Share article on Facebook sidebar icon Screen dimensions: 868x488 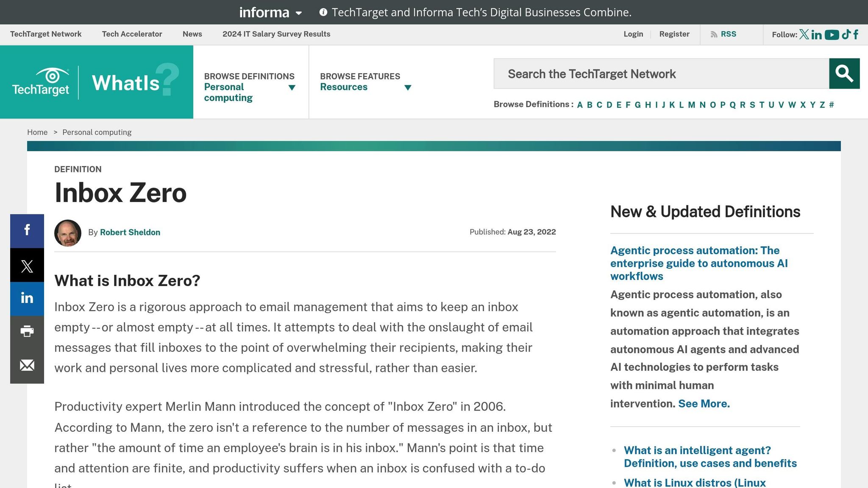click(27, 230)
